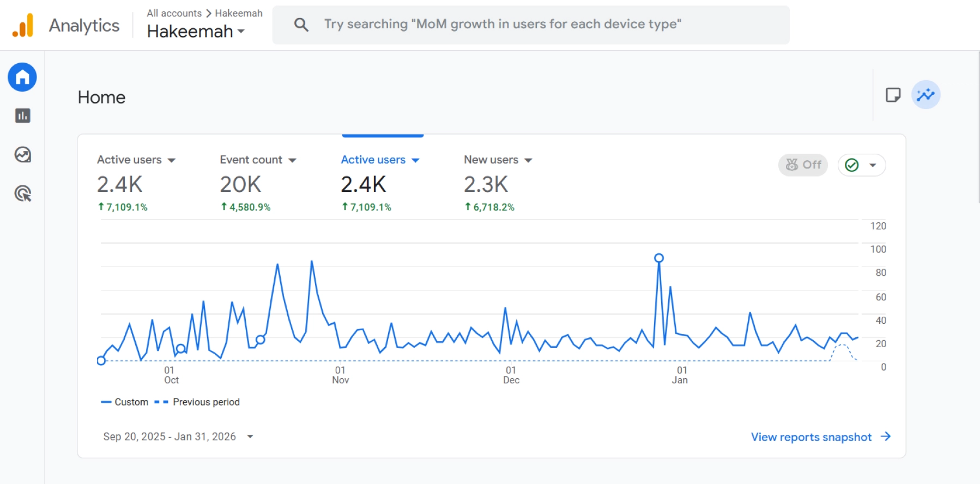Click View reports snapshot link
The image size is (980, 484).
[x=812, y=437]
